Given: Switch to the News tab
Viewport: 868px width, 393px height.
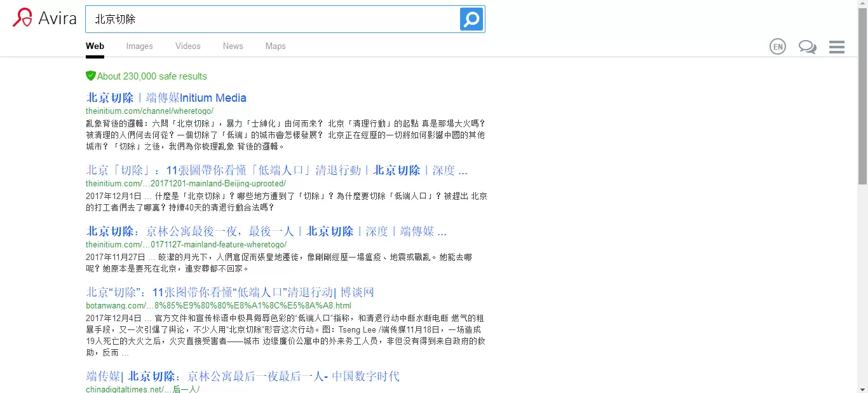Looking at the screenshot, I should (x=233, y=46).
